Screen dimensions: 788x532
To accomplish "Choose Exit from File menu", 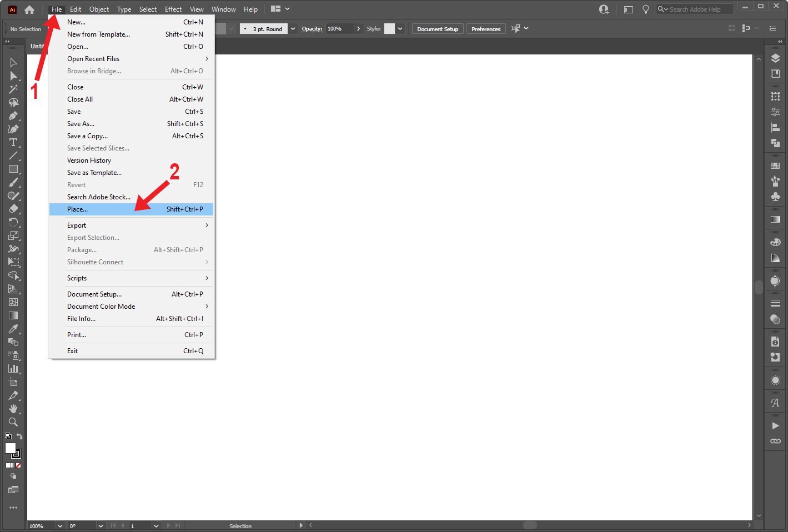I will (x=132, y=351).
